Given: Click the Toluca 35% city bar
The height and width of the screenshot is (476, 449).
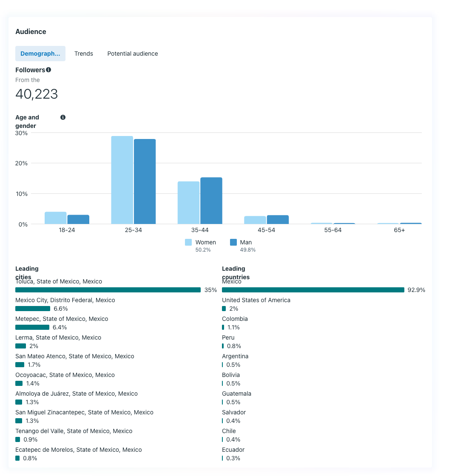Looking at the screenshot, I should tap(108, 290).
